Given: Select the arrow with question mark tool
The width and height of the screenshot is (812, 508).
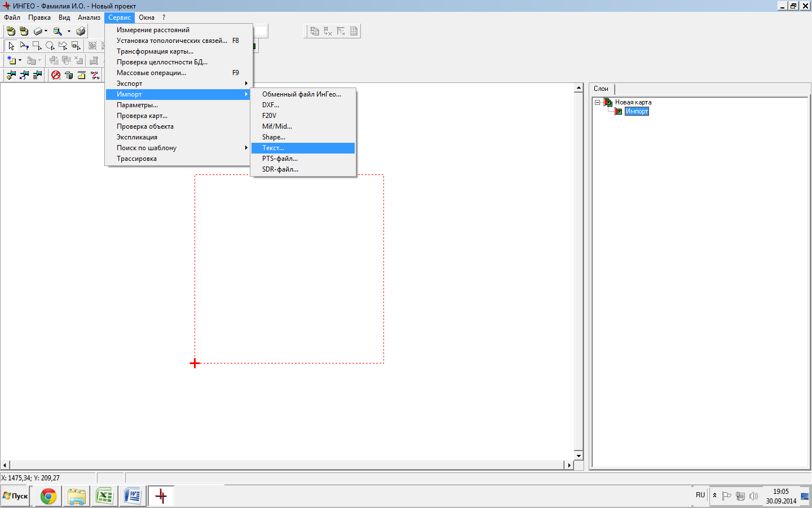Looking at the screenshot, I should (24, 46).
